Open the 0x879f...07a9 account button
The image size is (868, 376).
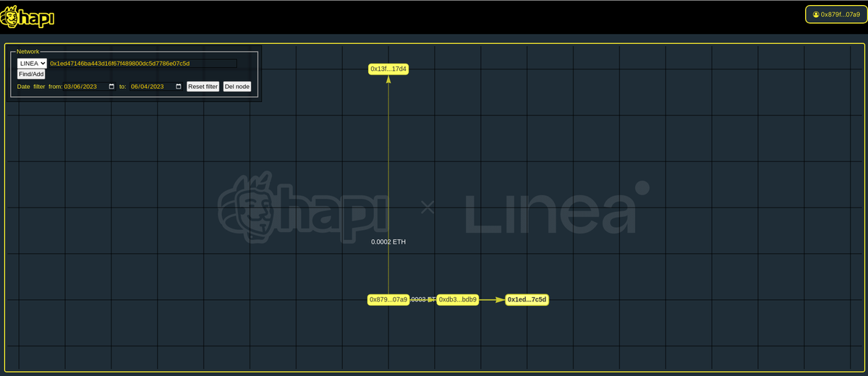tap(835, 14)
